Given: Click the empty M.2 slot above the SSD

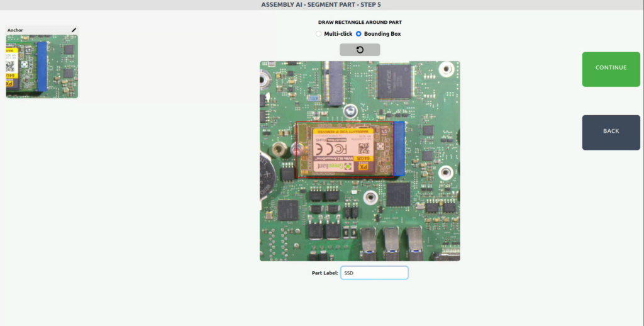Looking at the screenshot, I should (333, 82).
